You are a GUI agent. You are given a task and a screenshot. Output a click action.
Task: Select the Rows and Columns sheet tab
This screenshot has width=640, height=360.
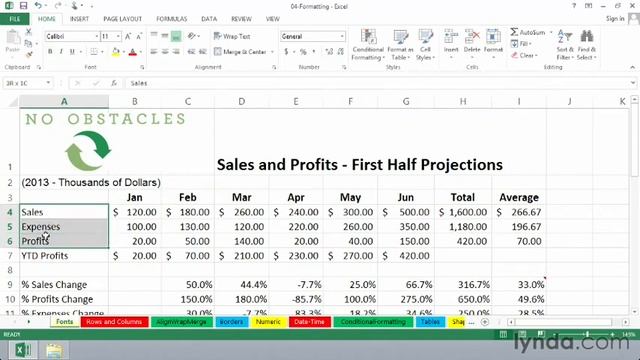pyautogui.click(x=114, y=322)
